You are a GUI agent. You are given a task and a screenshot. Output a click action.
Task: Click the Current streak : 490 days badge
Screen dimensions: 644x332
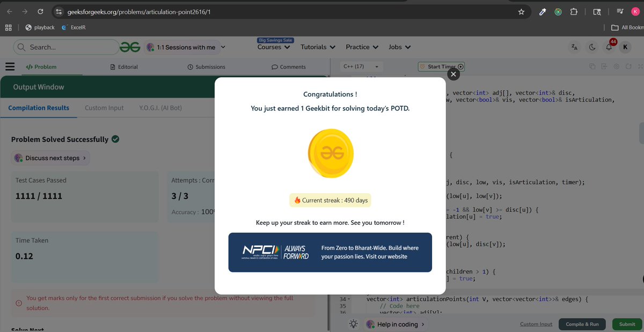click(330, 200)
